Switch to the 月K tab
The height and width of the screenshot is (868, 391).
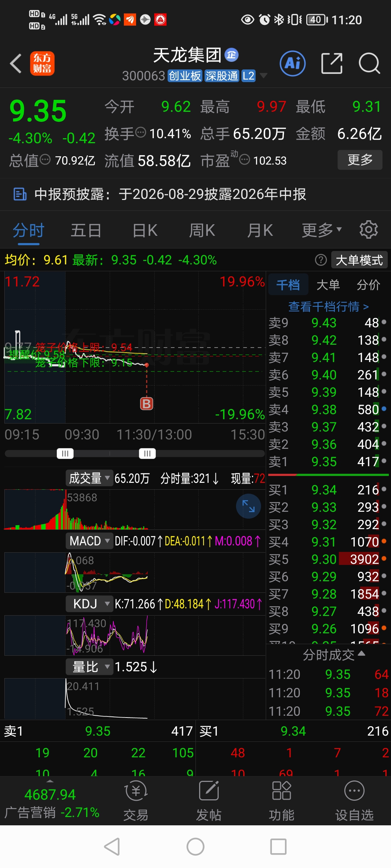coord(260,230)
